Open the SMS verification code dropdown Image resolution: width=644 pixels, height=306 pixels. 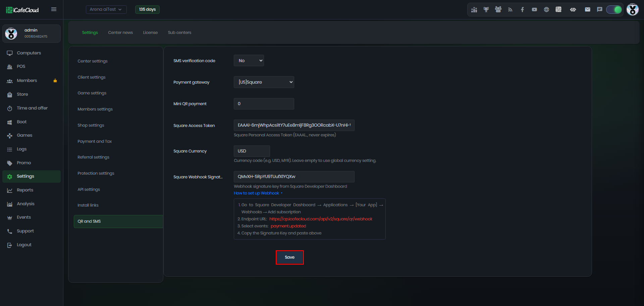(x=249, y=61)
